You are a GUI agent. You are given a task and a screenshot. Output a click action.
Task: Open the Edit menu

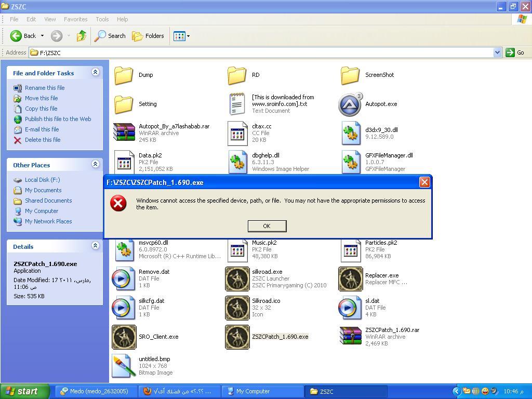tap(31, 19)
